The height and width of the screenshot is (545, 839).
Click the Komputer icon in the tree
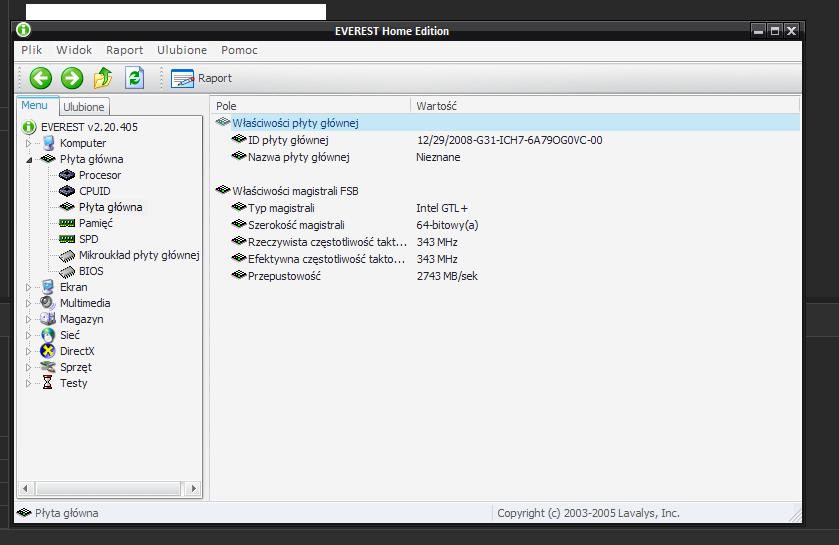coord(49,143)
